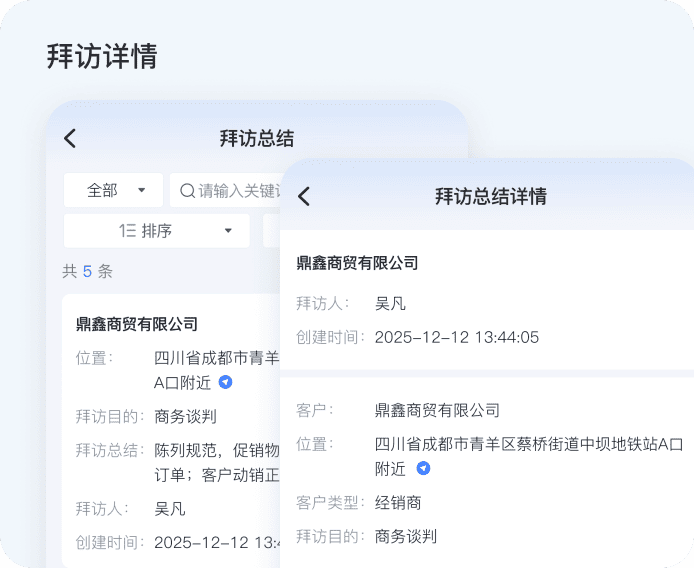Click the 拜访人 name 吴凡 in list card
This screenshot has width=694, height=568.
click(x=170, y=508)
